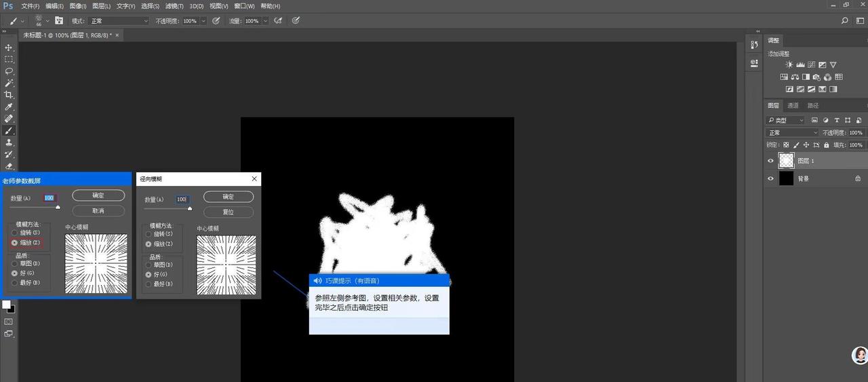Add a Brightness/Contrast adjustment
868x382 pixels.
tap(789, 65)
